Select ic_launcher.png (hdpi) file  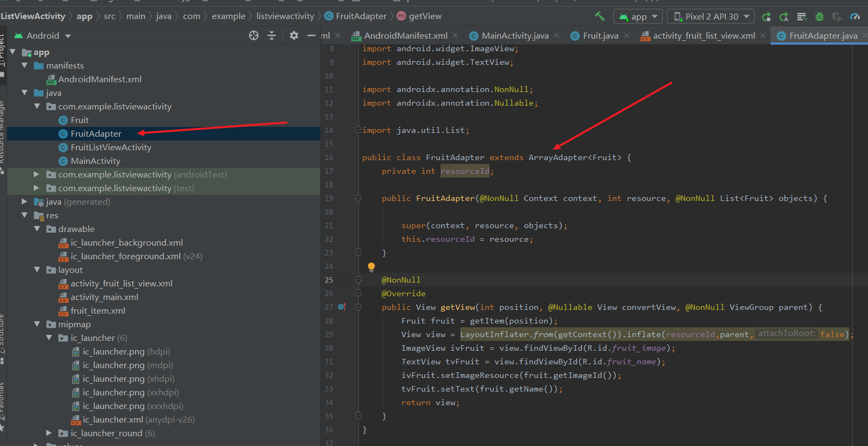click(126, 352)
